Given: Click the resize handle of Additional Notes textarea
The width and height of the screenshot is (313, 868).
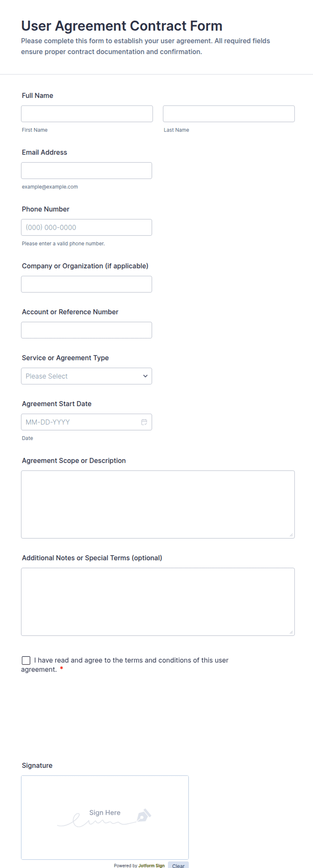Looking at the screenshot, I should point(291,632).
